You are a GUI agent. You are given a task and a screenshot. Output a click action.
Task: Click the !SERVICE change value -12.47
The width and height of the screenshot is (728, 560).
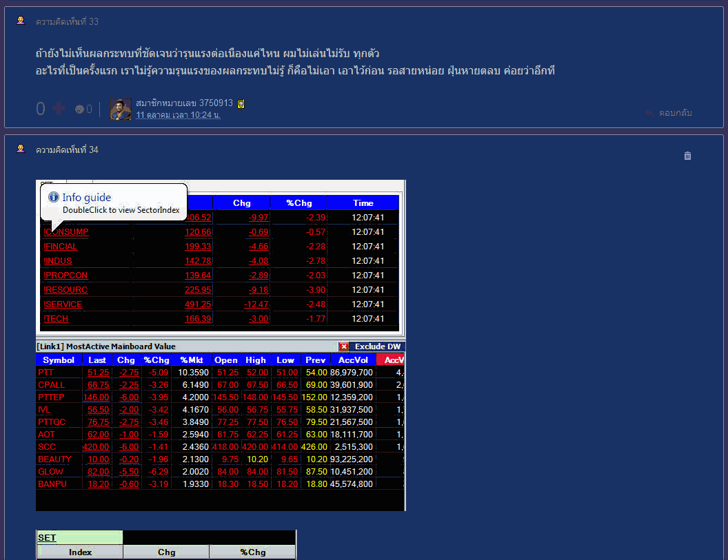(x=256, y=304)
